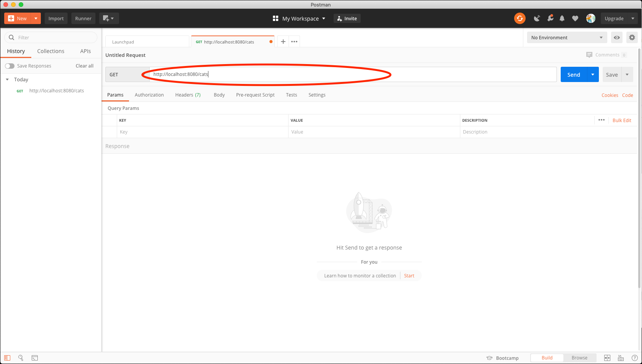Viewport: 642px width, 364px height.
Task: Click Clear all in history
Action: pos(84,66)
